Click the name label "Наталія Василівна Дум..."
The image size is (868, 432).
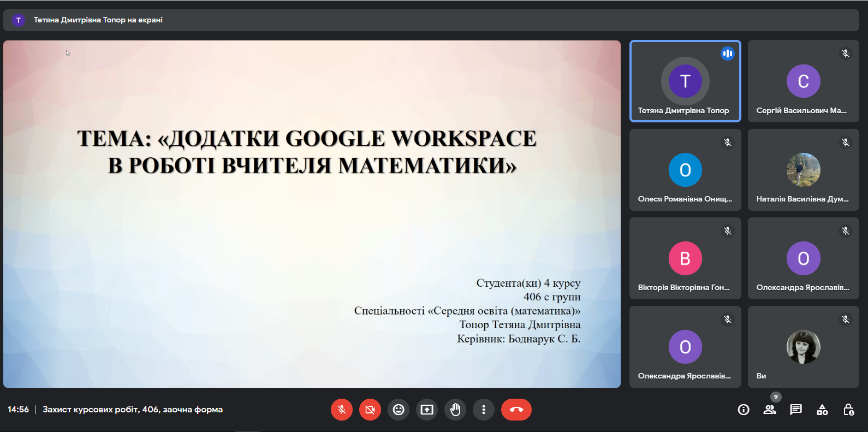click(802, 199)
